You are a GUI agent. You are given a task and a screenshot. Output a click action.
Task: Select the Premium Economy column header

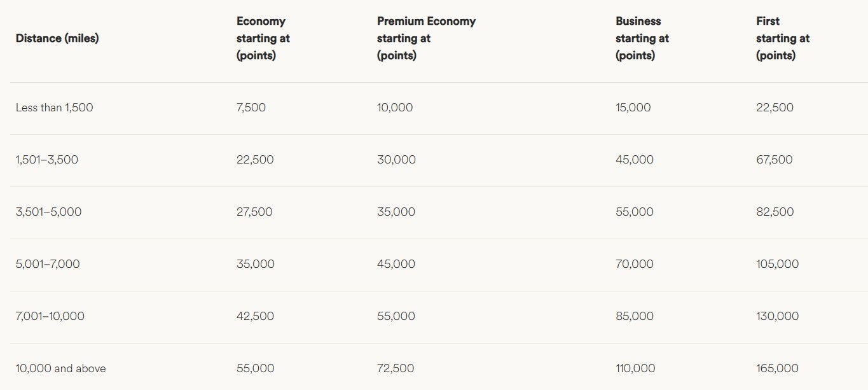point(426,38)
